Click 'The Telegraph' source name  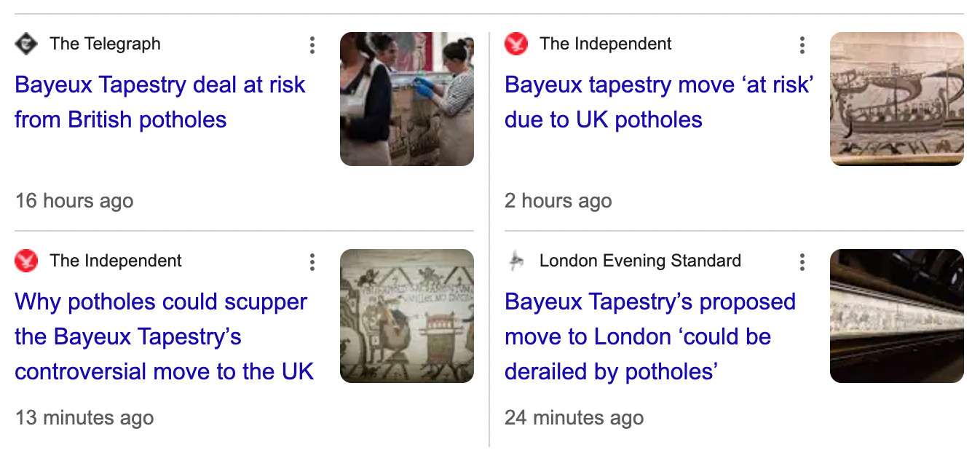click(105, 44)
